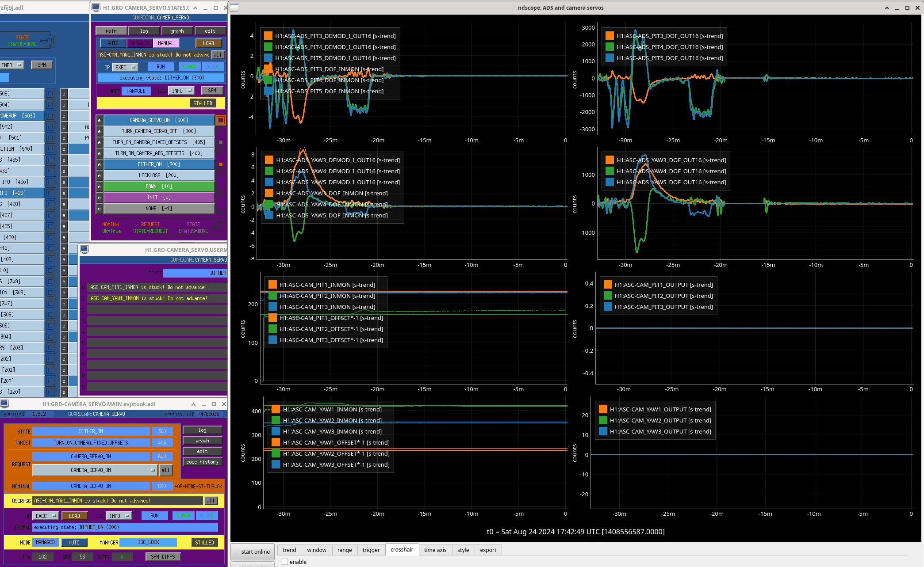Switch to the trend tab
This screenshot has height=567, width=924.
(x=289, y=550)
